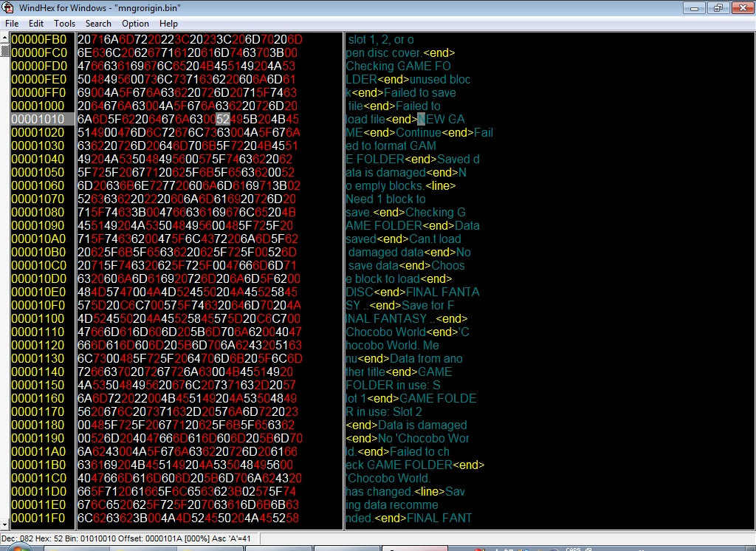Click text 'Need 1 block to'

pos(385,199)
